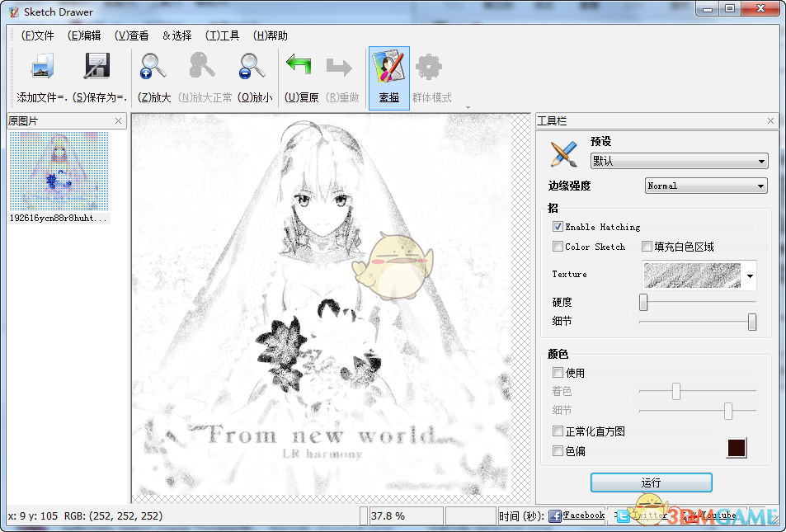Viewport: 786px width, 532px height.
Task: Open the (F)文件 menu
Action: click(38, 35)
